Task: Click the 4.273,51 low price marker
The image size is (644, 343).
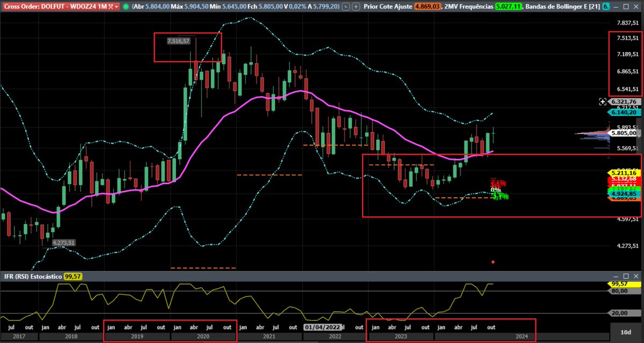Action: 64,243
